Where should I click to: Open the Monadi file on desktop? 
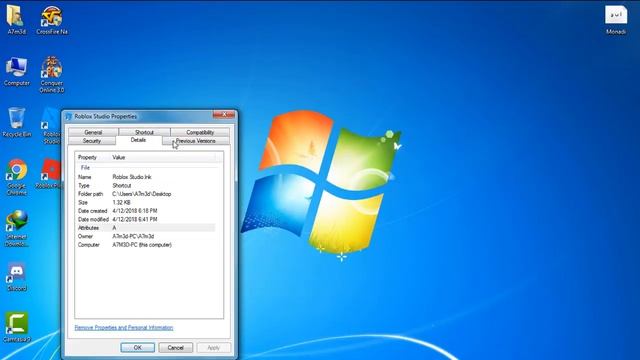coord(616,20)
